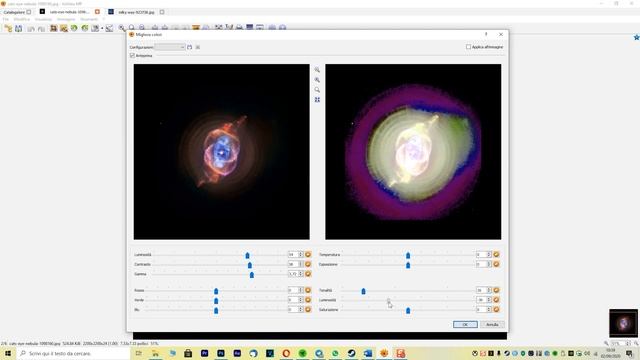Open Steam from the taskbar

(x=351, y=353)
